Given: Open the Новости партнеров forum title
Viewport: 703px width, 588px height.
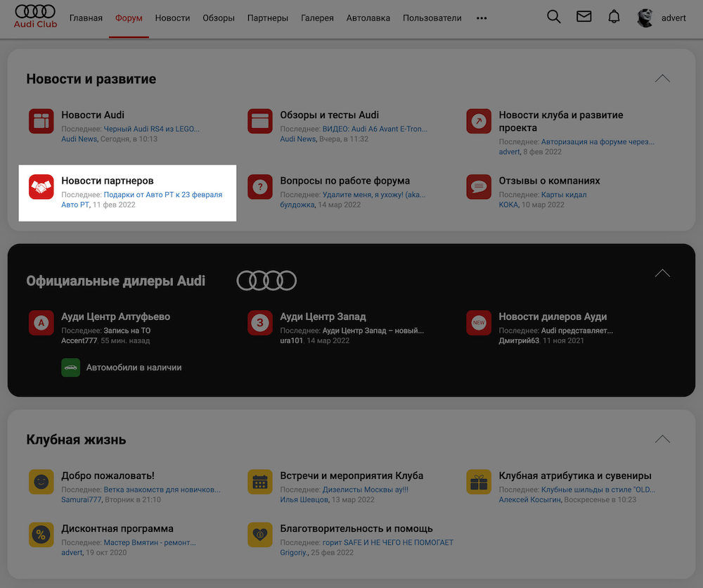Looking at the screenshot, I should [x=108, y=181].
